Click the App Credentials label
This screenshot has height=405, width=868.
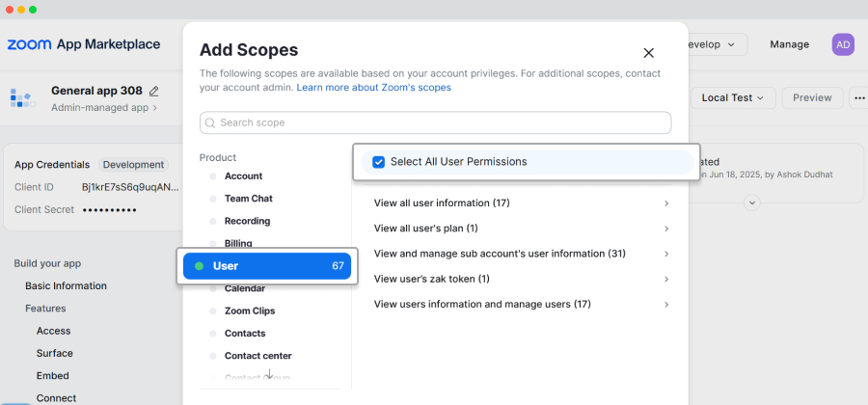pyautogui.click(x=52, y=165)
